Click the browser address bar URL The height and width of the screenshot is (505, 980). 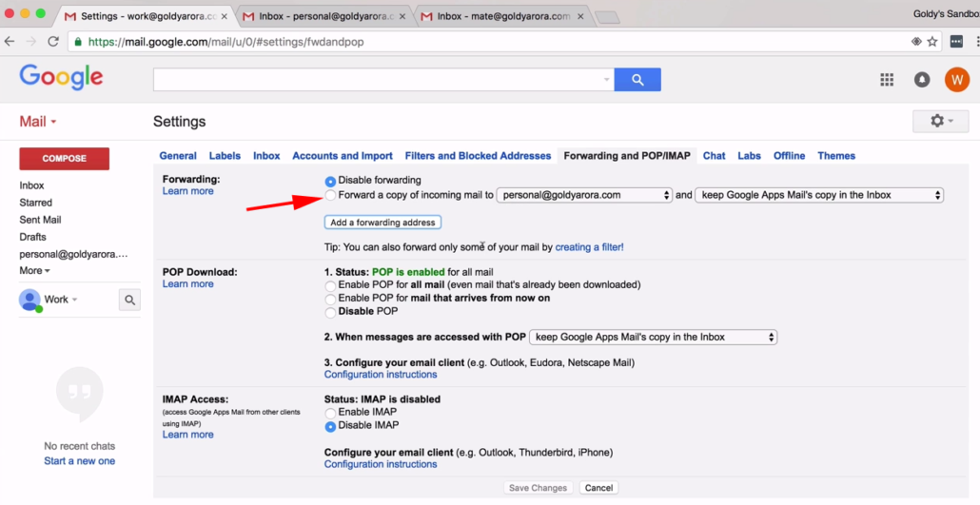(225, 42)
